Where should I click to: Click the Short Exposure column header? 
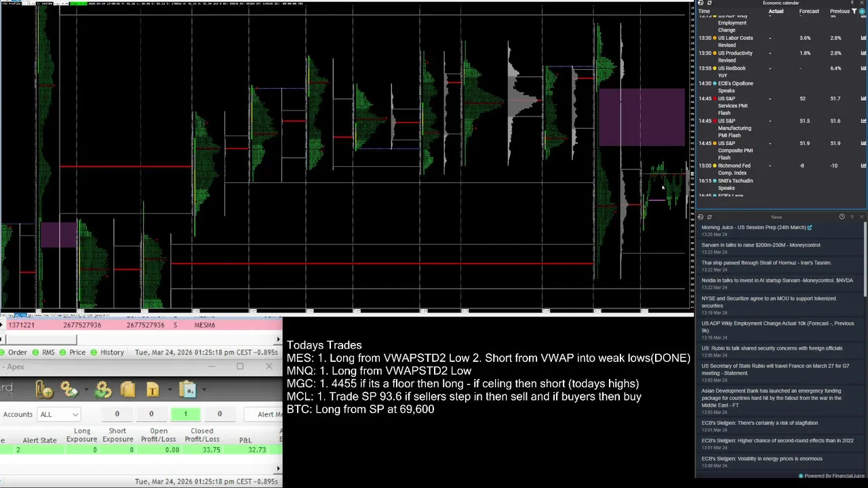pos(117,435)
